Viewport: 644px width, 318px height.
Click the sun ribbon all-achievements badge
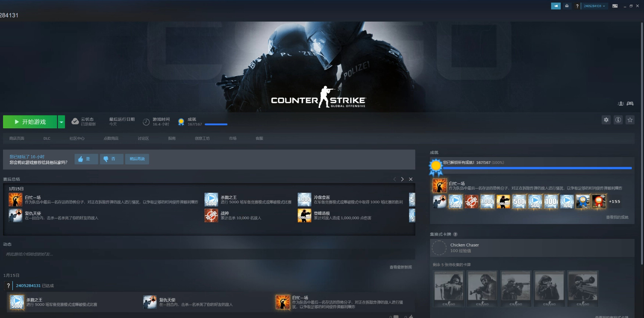(x=436, y=167)
